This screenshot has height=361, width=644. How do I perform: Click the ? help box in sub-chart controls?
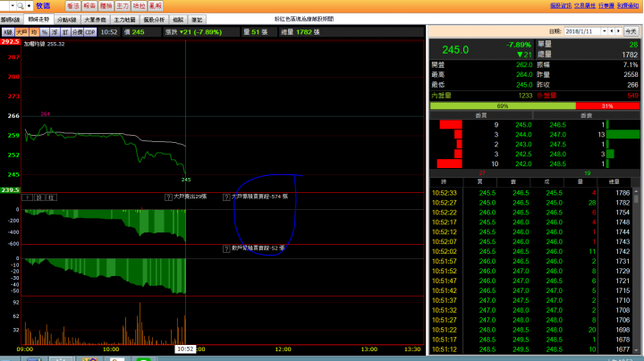(27, 197)
